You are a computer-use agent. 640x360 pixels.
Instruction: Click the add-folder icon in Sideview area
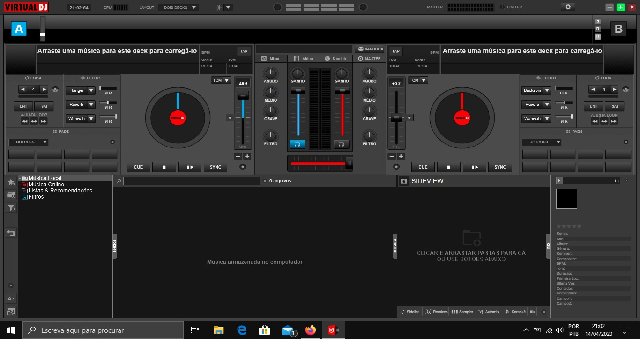coord(471,238)
